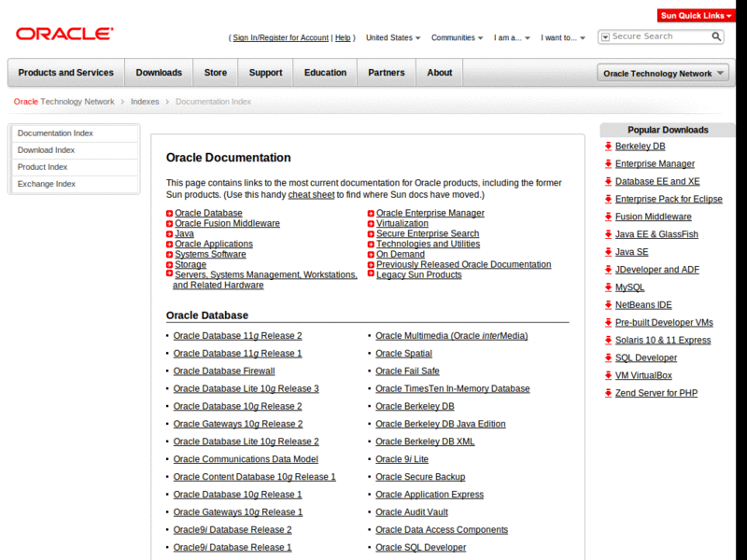Open Oracle Spatial documentation link

403,354
